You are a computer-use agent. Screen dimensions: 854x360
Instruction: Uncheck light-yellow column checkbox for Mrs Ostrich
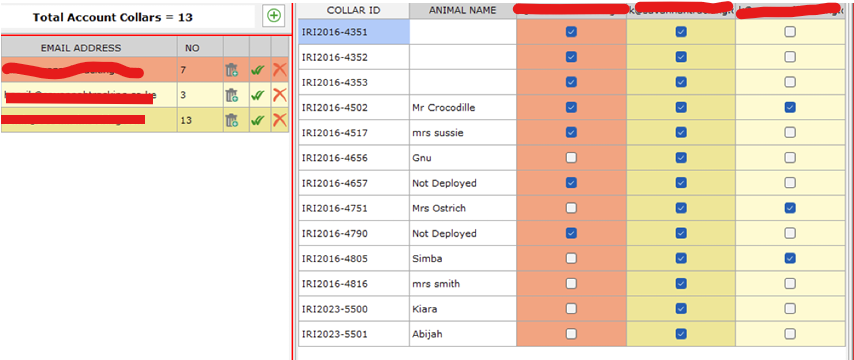point(790,208)
